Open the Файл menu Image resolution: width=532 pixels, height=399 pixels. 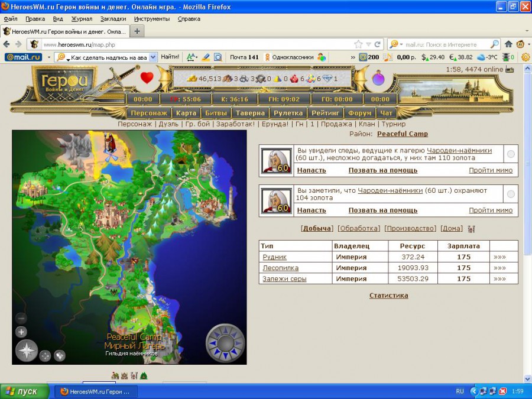(11, 19)
